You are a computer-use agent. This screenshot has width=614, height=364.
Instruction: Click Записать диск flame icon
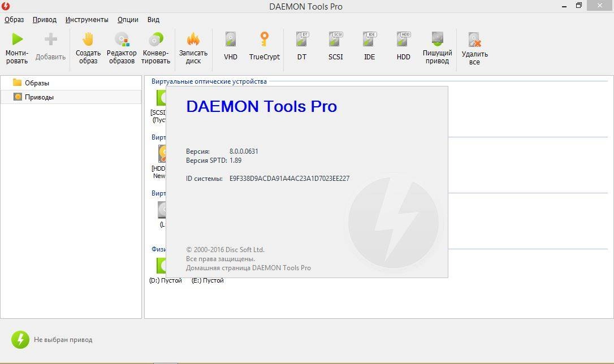(x=193, y=39)
